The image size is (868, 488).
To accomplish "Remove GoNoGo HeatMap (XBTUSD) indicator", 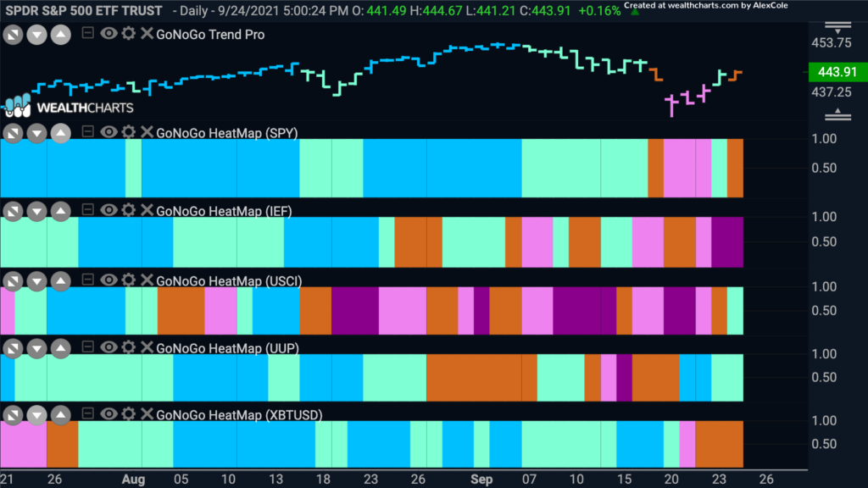I will tap(147, 413).
